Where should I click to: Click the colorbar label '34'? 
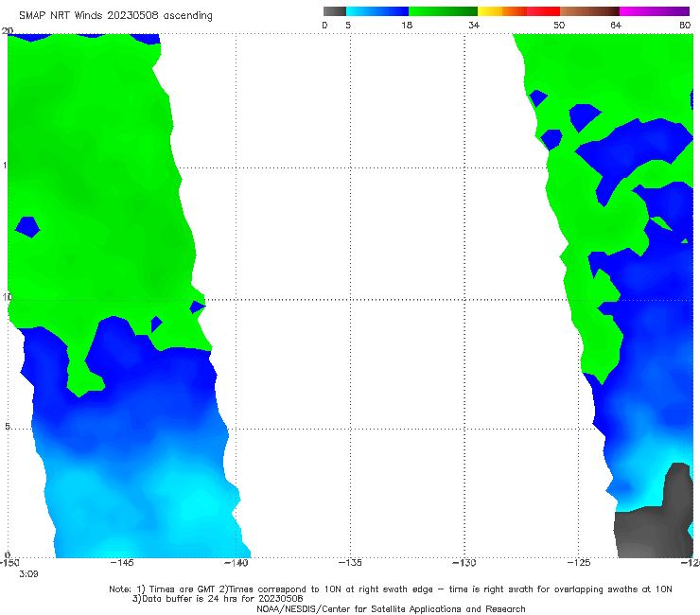point(474,26)
